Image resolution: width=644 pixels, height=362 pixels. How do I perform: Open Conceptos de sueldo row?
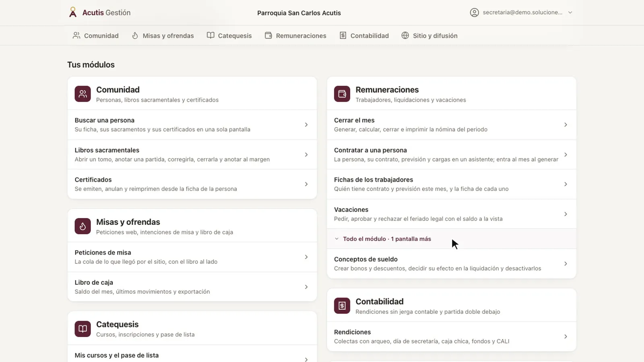(x=451, y=264)
